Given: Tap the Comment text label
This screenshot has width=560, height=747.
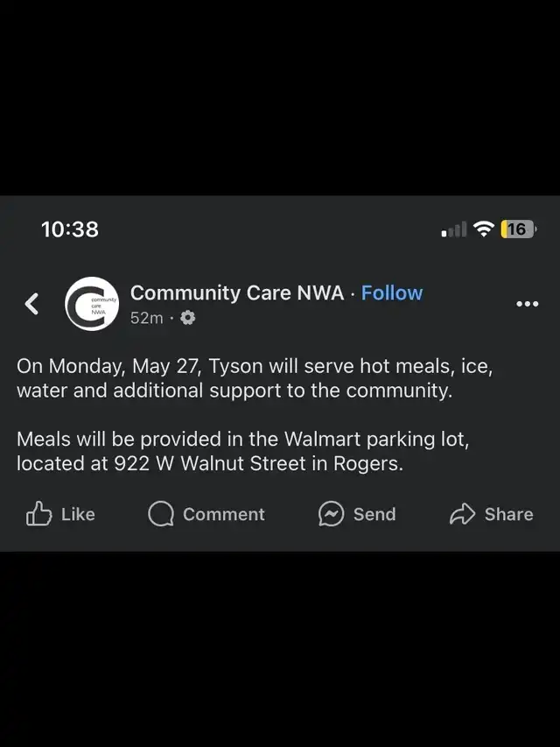Looking at the screenshot, I should pyautogui.click(x=223, y=515).
